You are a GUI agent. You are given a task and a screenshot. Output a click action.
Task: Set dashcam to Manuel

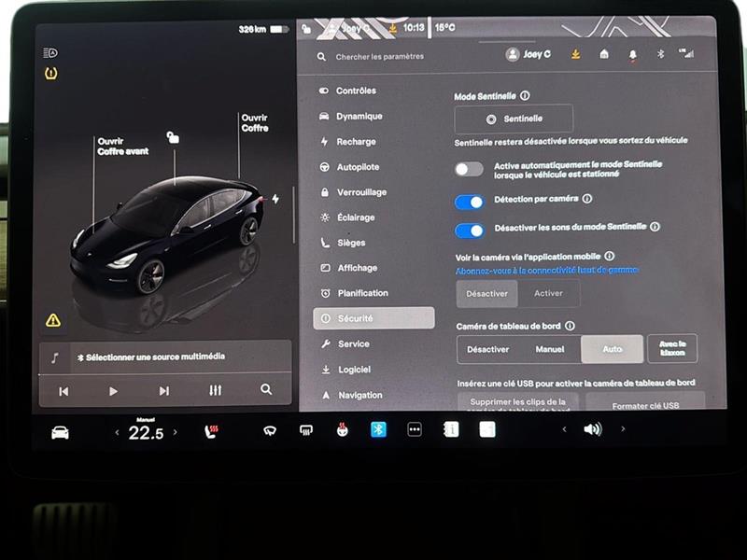tap(550, 349)
